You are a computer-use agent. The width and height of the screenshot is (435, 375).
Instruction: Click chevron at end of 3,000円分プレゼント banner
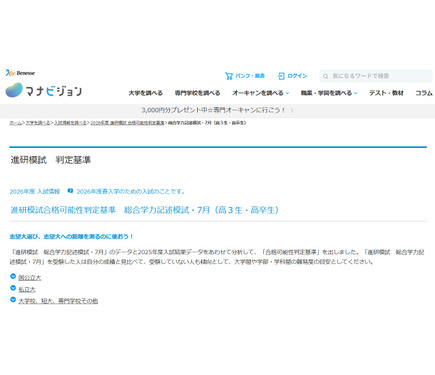[292, 110]
